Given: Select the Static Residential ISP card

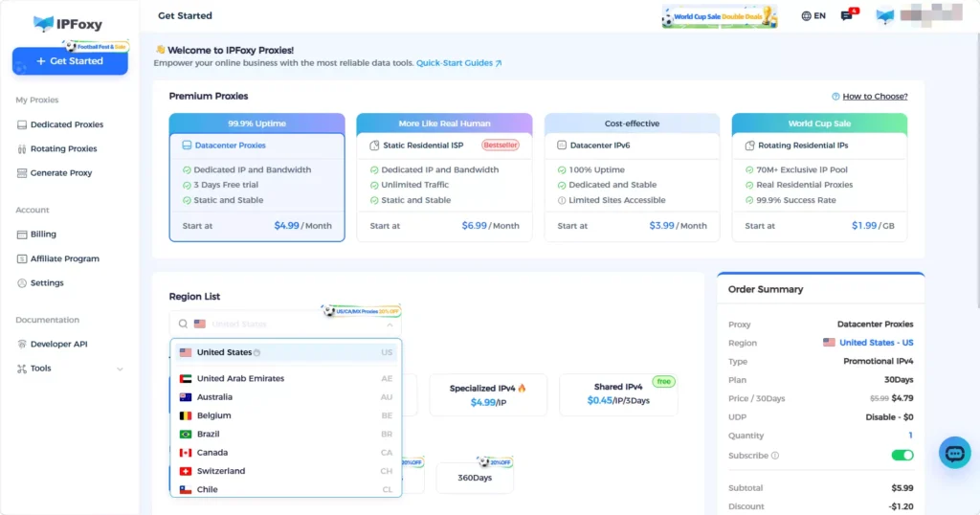Looking at the screenshot, I should click(444, 177).
